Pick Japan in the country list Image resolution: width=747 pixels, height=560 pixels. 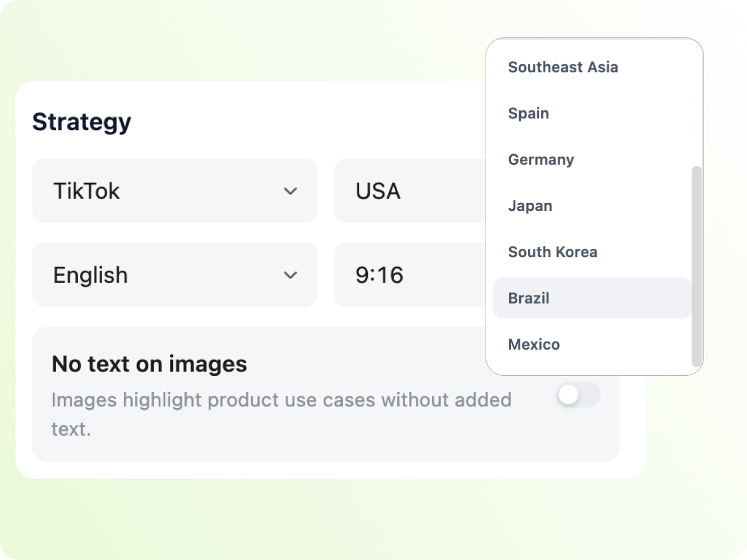click(592, 206)
